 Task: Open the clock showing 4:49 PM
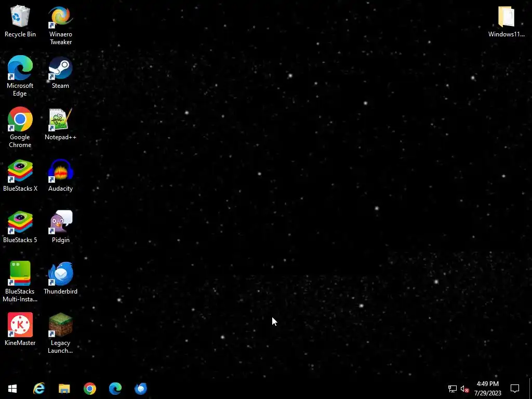(487, 389)
